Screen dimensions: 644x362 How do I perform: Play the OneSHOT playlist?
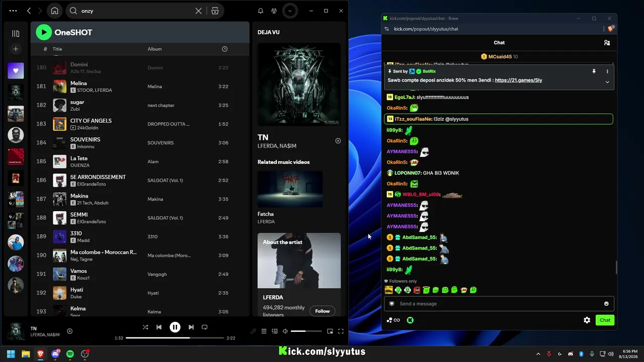pyautogui.click(x=44, y=32)
